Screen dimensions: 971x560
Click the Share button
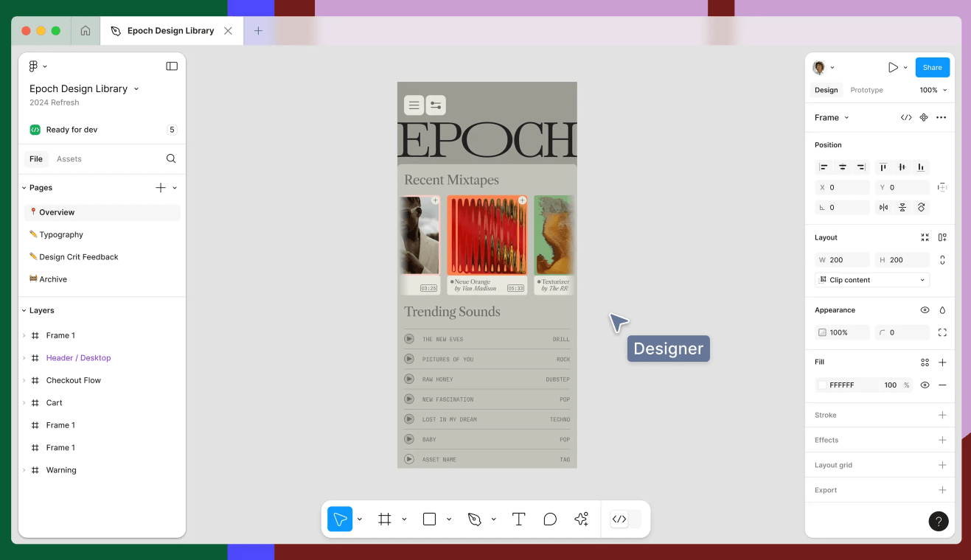(x=933, y=67)
